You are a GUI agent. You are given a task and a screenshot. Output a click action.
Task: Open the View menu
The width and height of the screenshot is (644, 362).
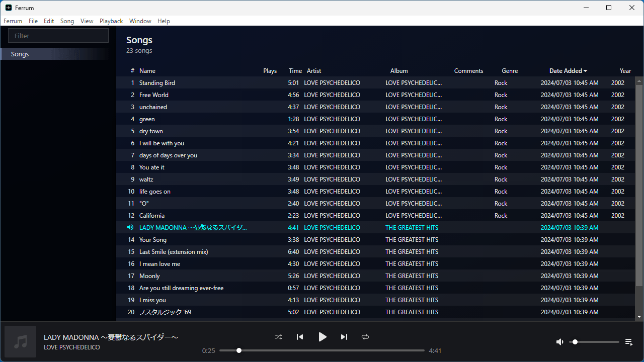click(x=87, y=21)
